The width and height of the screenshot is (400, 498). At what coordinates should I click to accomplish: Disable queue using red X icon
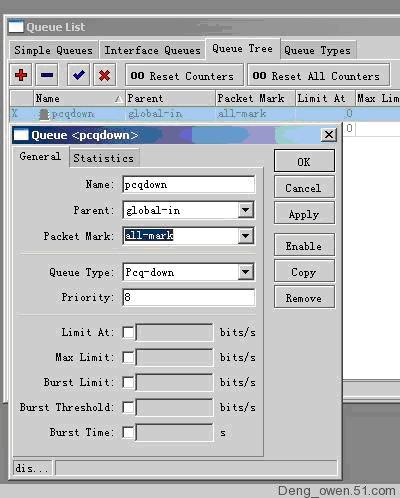(104, 75)
